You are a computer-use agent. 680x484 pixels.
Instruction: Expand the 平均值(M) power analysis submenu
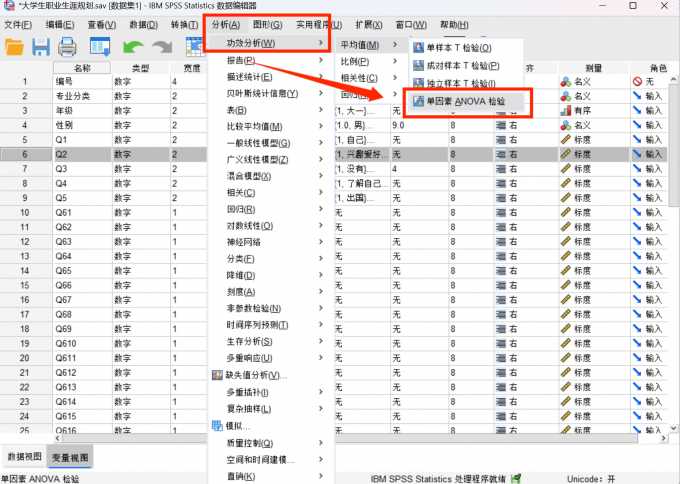(x=370, y=45)
